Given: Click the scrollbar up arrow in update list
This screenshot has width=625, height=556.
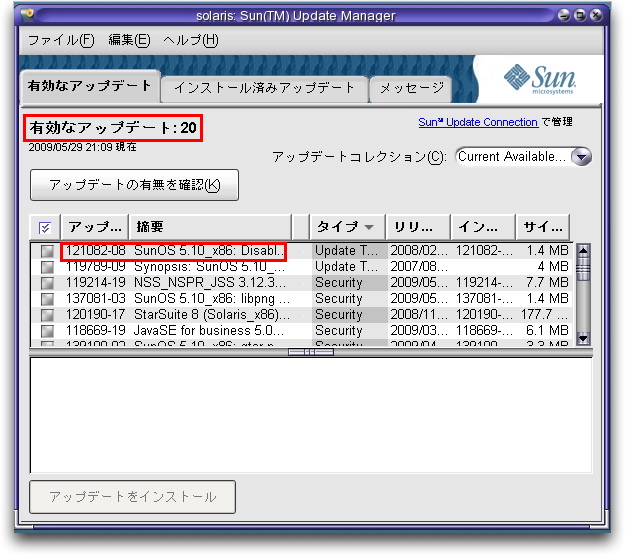Looking at the screenshot, I should (x=584, y=249).
